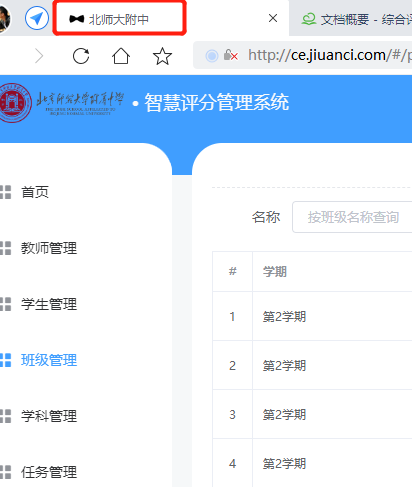Click the 按班级名称查询 search field
The width and height of the screenshot is (412, 487).
coord(352,217)
